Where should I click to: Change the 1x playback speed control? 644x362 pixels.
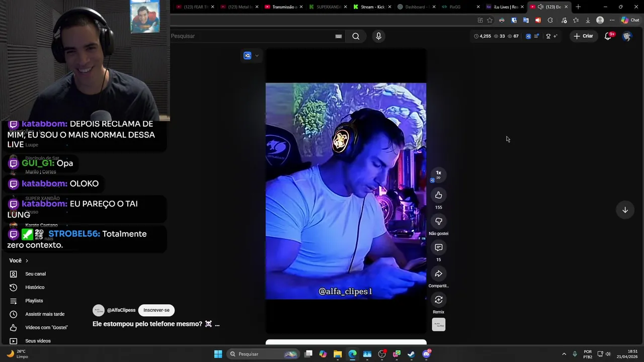(438, 174)
